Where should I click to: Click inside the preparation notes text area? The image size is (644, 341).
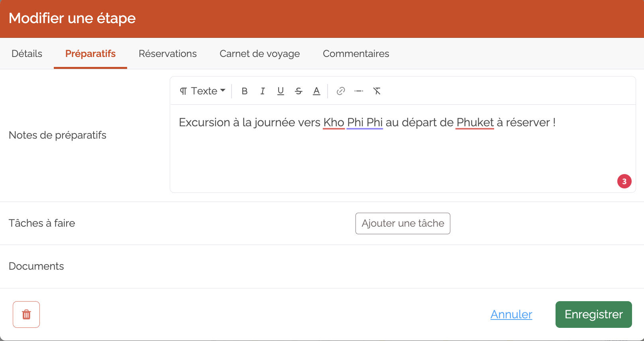pyautogui.click(x=402, y=149)
